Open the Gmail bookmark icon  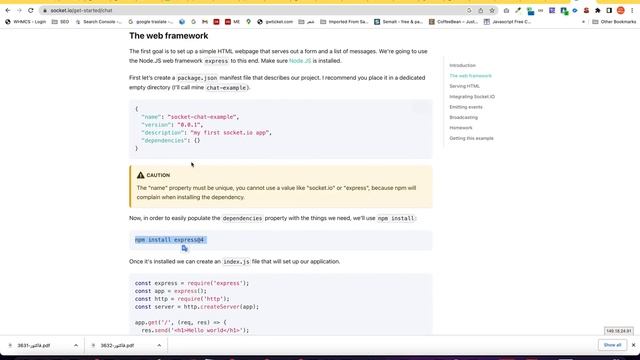pyautogui.click(x=205, y=22)
